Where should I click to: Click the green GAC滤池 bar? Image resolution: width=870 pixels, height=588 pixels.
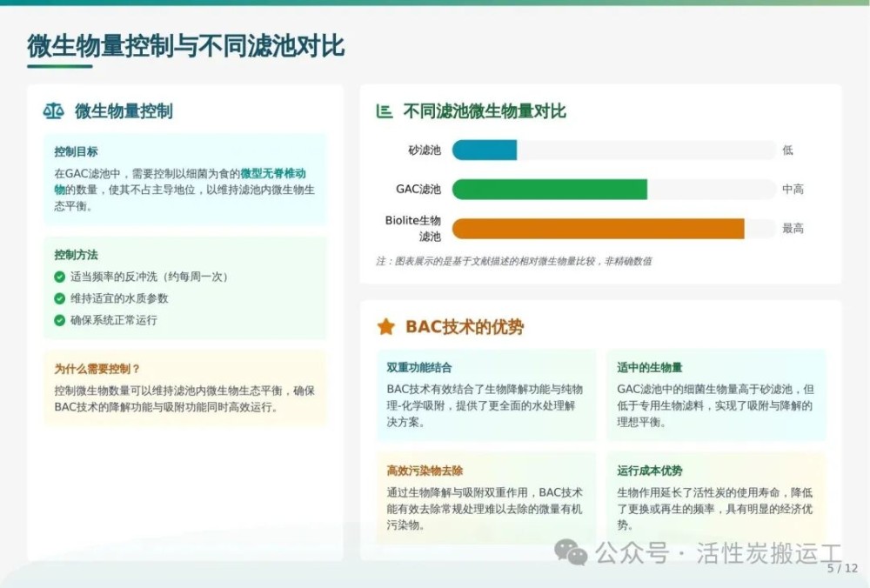[549, 190]
